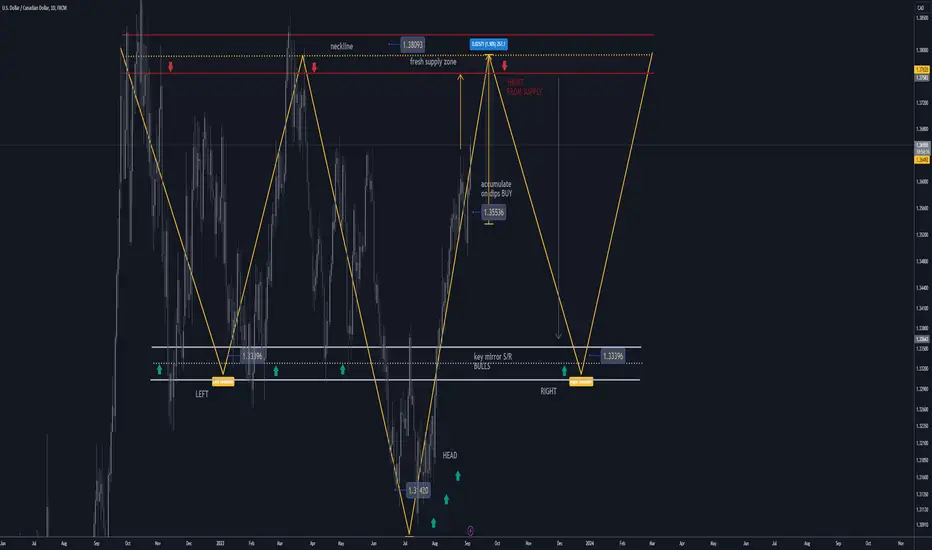This screenshot has width=932, height=550.
Task: Click the green up arrow left of RIGHT shoulder
Action: point(564,371)
